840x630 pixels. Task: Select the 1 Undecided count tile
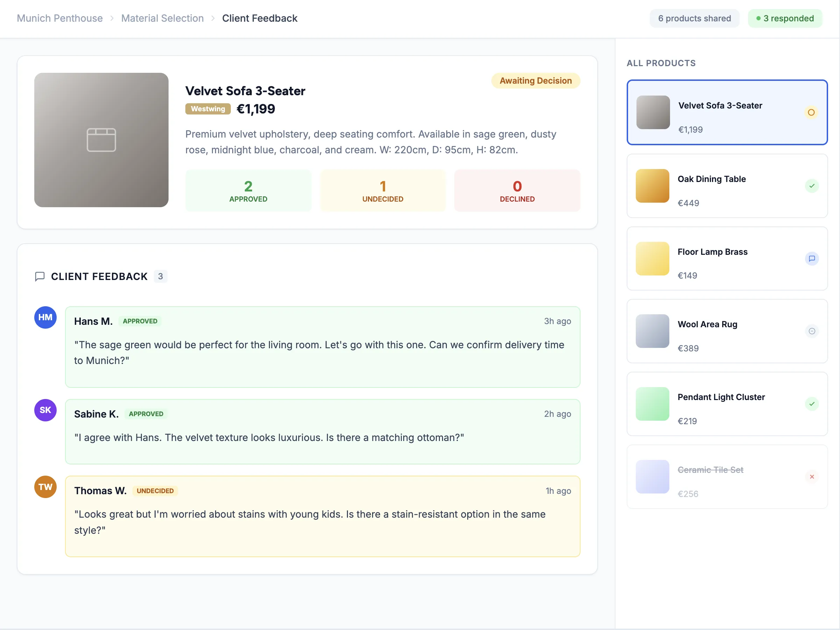[382, 191]
